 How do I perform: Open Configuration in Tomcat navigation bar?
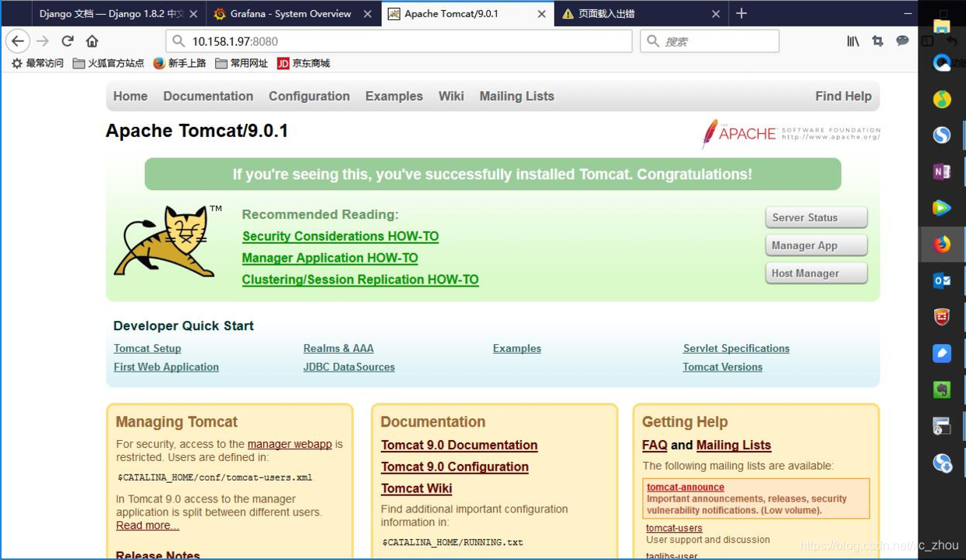(309, 96)
